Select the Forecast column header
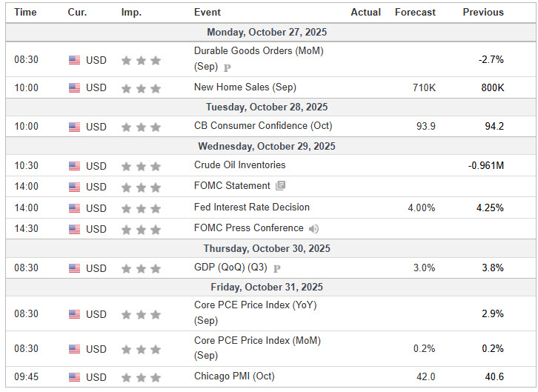The width and height of the screenshot is (538, 392). click(415, 12)
